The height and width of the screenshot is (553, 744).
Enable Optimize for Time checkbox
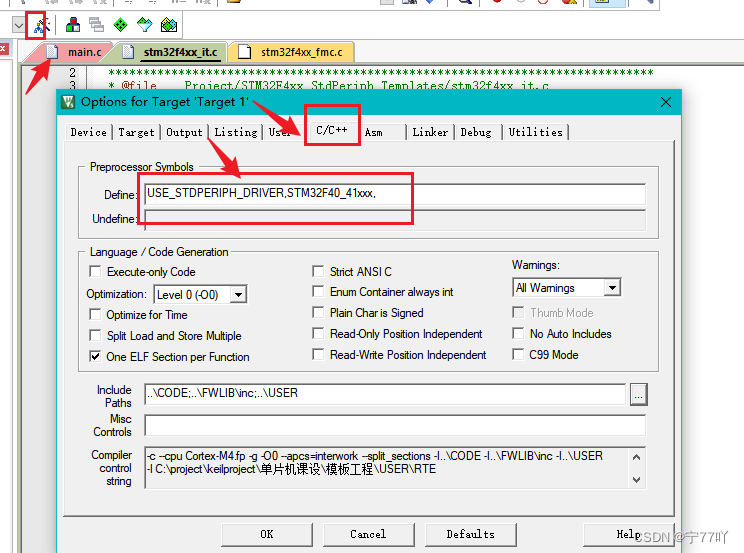pyautogui.click(x=95, y=314)
